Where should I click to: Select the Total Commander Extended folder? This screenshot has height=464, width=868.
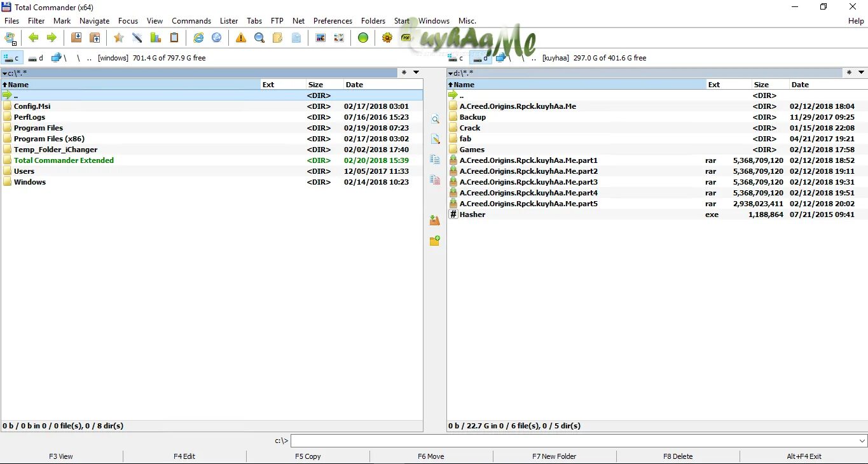pyautogui.click(x=212, y=160)
